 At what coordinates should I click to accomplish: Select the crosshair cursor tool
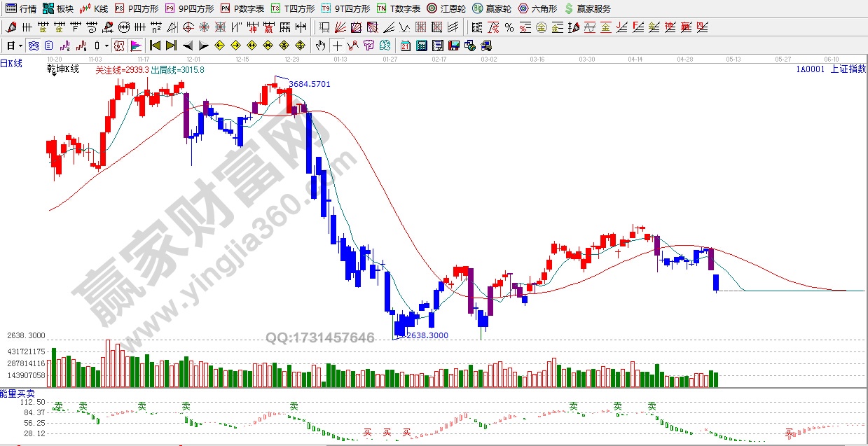tap(337, 46)
